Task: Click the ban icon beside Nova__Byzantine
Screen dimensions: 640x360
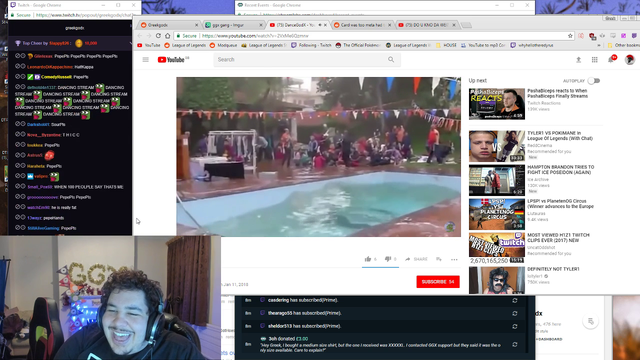Action: pos(18,134)
